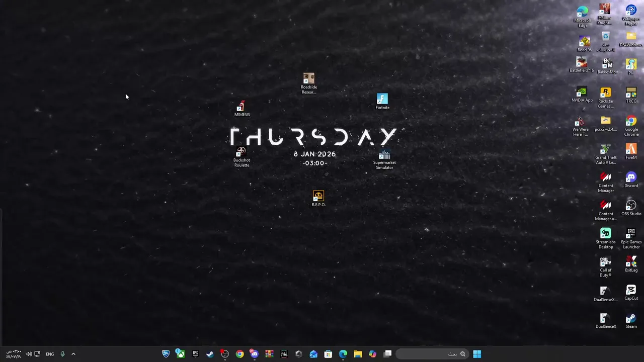Open Outlook from the taskbar
Viewport: 644px width, 362px height.
(x=313, y=354)
